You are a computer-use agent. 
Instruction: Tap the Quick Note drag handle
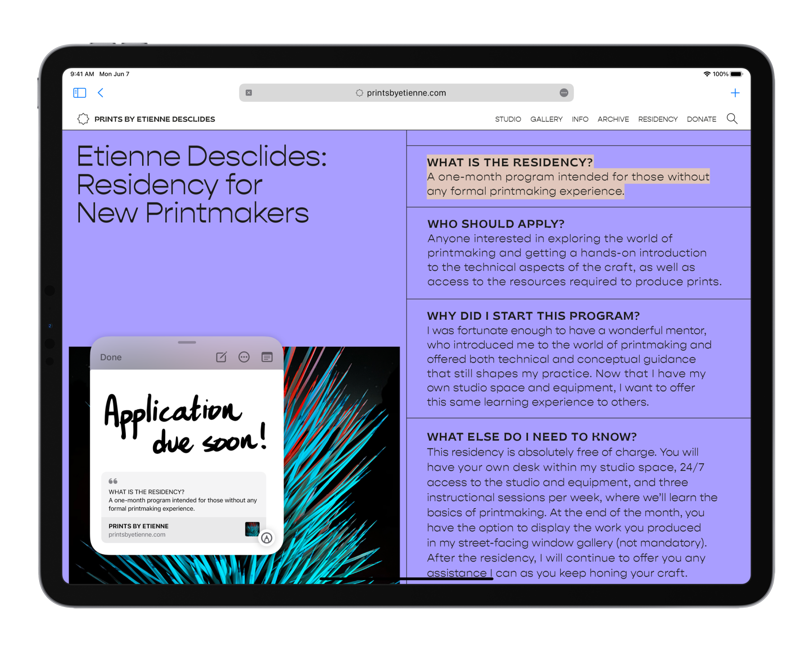[187, 342]
